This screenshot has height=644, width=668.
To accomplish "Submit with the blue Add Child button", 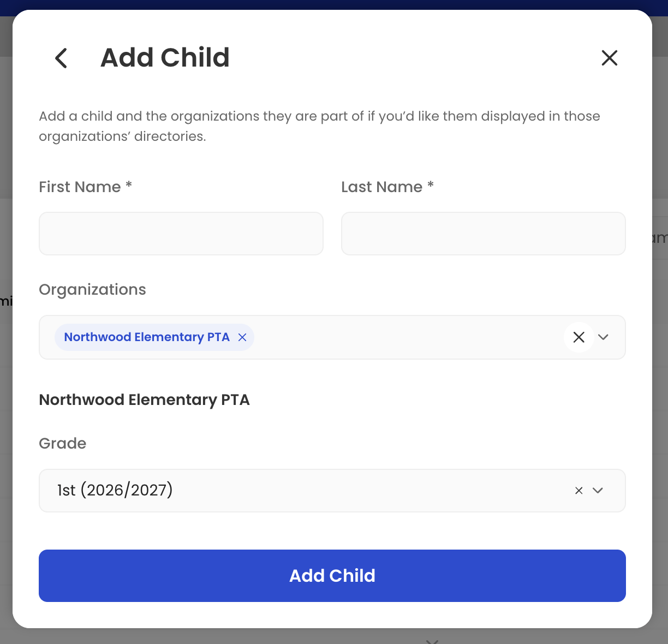I will [332, 576].
